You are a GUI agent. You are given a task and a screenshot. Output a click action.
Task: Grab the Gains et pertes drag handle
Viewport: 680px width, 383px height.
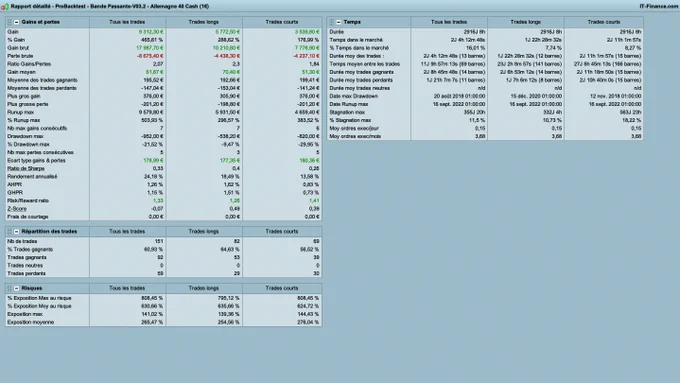[x=10, y=22]
